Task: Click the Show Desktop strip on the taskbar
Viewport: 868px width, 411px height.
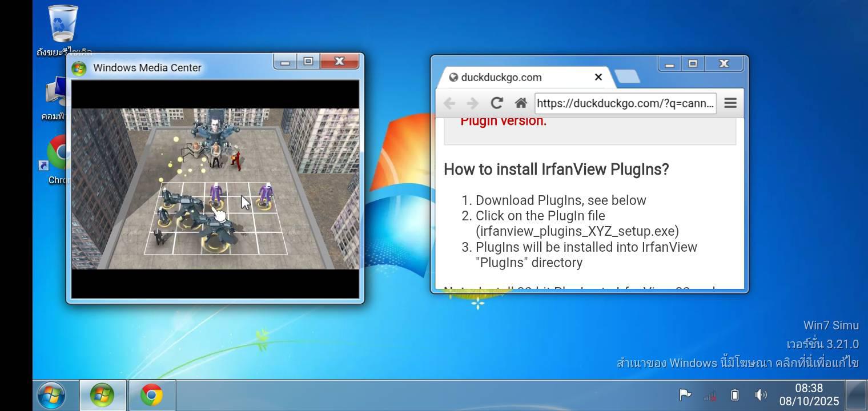Action: [856, 395]
